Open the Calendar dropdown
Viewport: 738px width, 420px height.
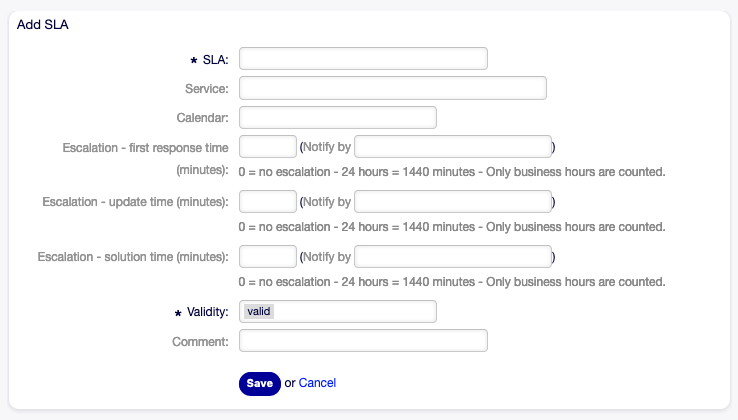[338, 118]
